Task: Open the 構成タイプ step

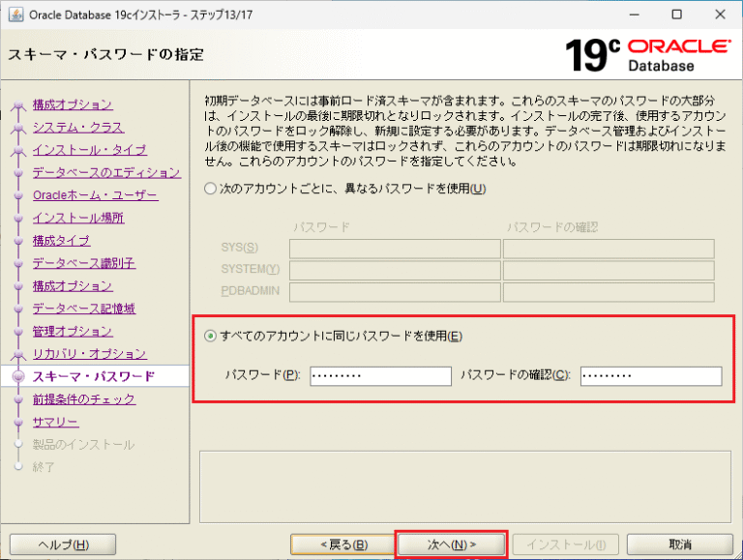Action: (61, 241)
